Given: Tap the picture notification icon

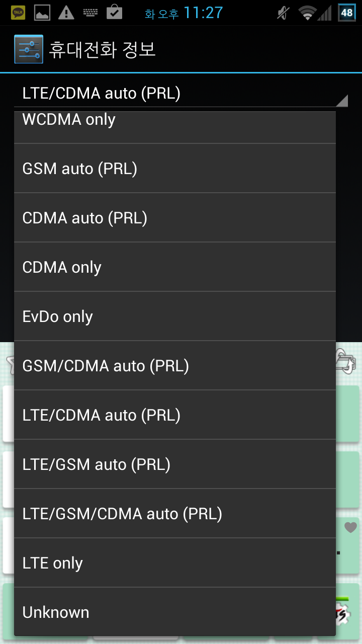Looking at the screenshot, I should (x=42, y=13).
